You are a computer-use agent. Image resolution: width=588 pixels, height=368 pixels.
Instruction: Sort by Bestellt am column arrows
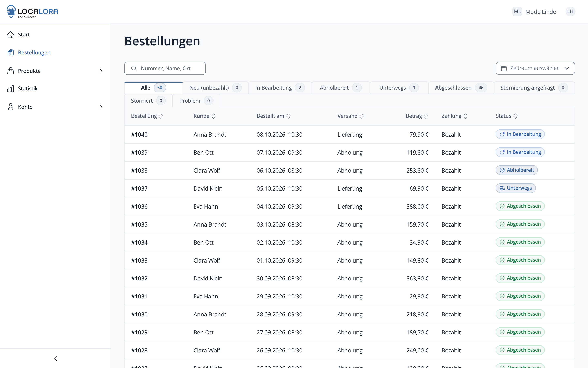coord(288,116)
